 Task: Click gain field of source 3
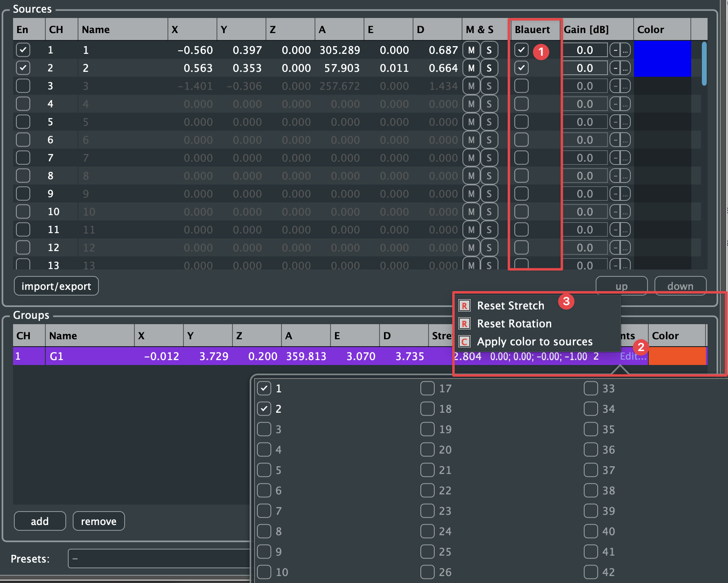point(585,86)
